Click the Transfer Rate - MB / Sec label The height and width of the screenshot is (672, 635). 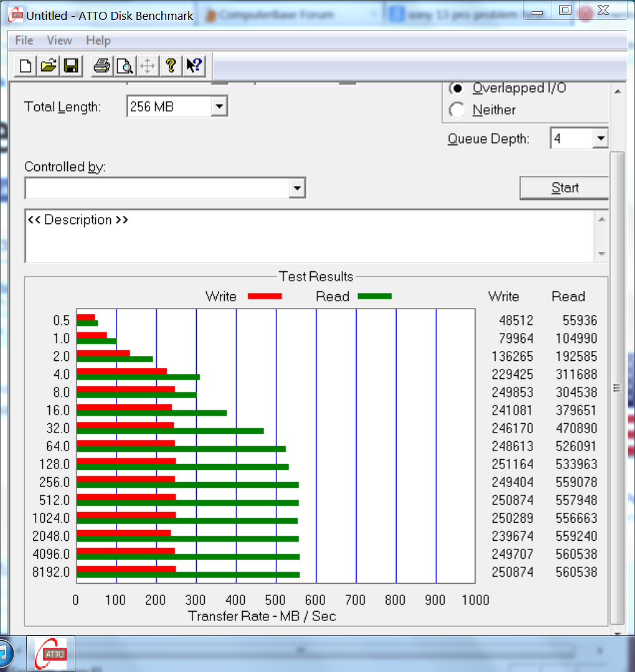262,616
